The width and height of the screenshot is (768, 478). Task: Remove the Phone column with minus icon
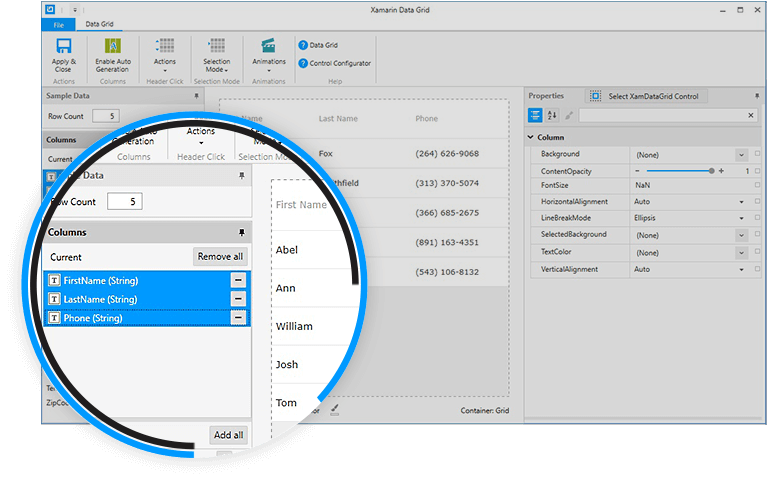(238, 318)
